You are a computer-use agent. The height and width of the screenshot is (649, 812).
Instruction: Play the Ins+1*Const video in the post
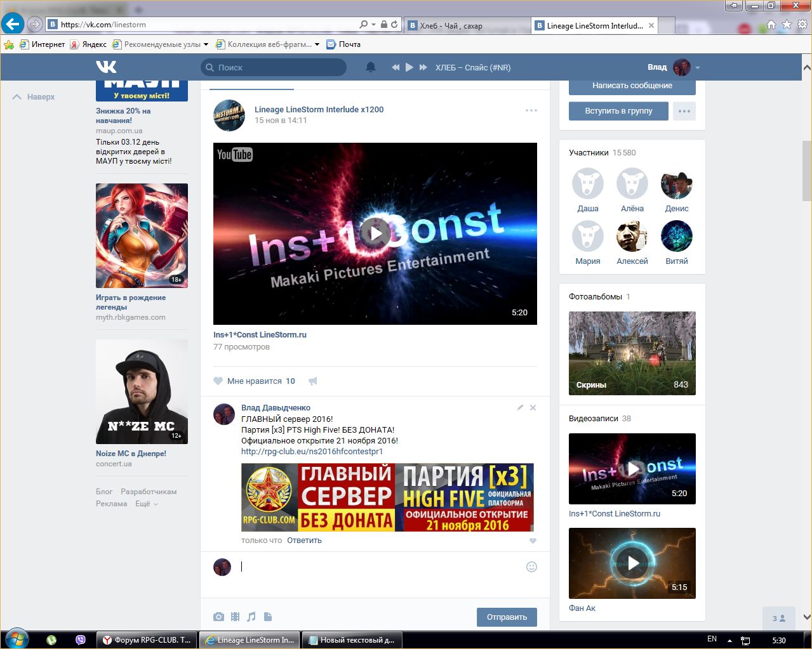pos(375,233)
